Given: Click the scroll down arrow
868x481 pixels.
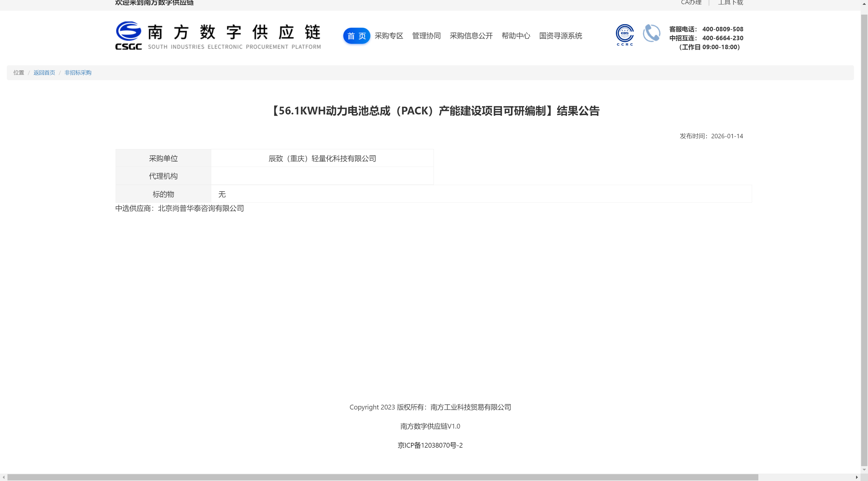Looking at the screenshot, I should [x=864, y=469].
